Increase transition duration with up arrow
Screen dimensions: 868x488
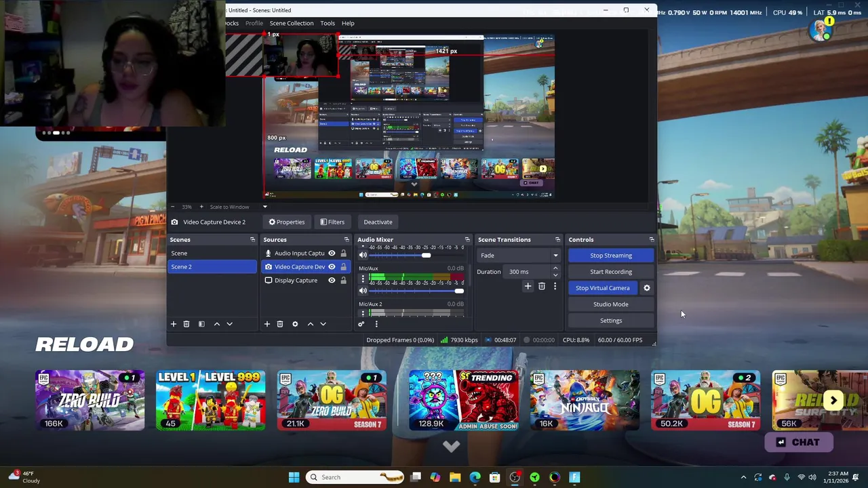click(x=555, y=268)
